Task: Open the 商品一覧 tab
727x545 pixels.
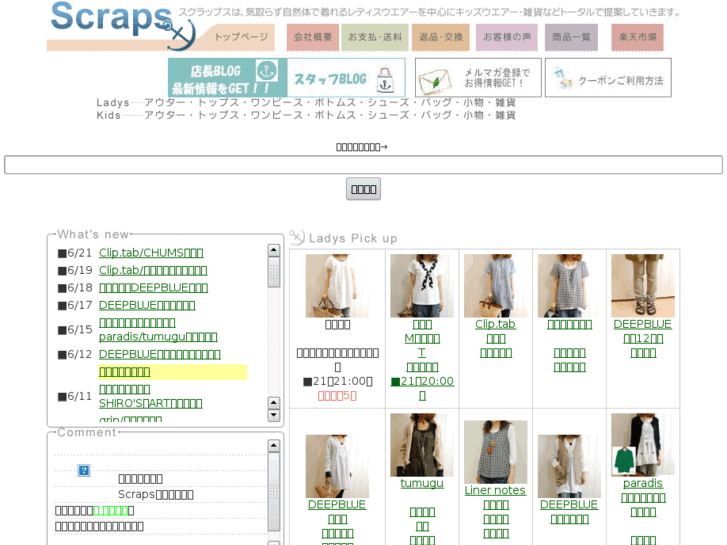Action: (x=571, y=37)
